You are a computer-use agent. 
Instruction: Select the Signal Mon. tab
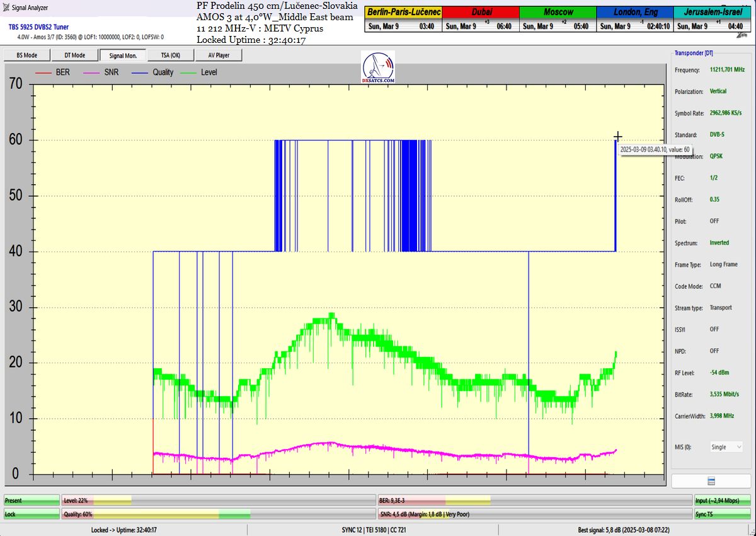click(x=123, y=55)
